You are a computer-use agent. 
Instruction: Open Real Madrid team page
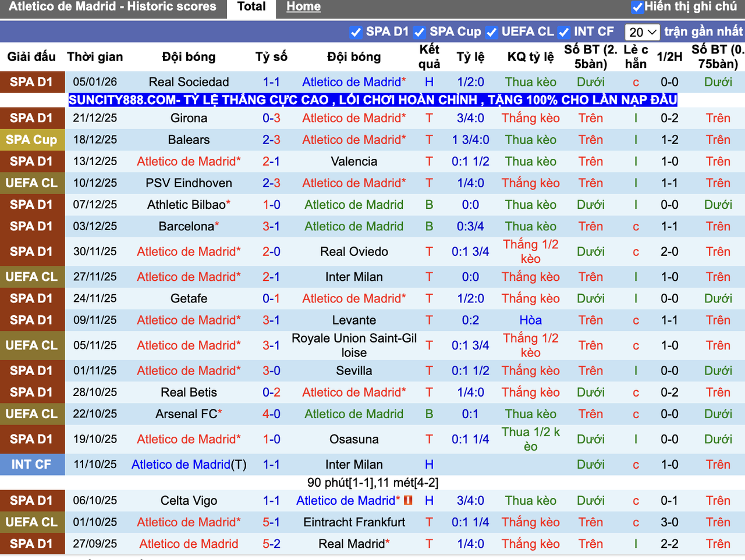(x=352, y=544)
